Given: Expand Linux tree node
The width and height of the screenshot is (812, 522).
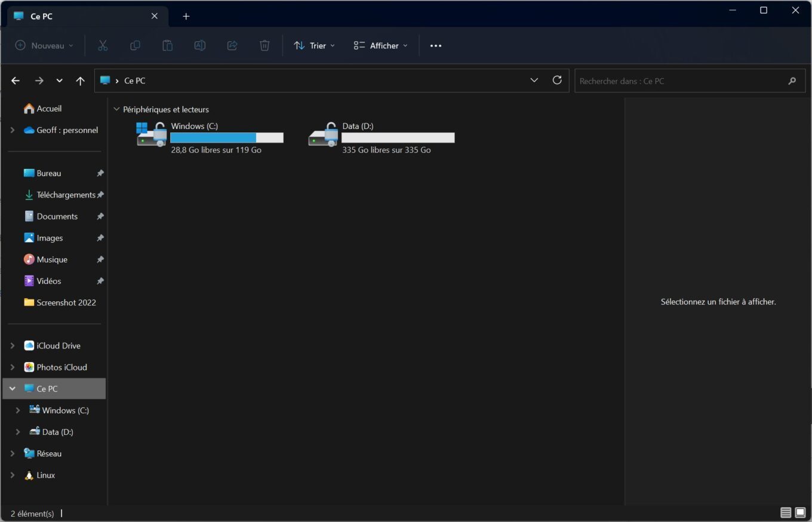Looking at the screenshot, I should click(x=13, y=475).
